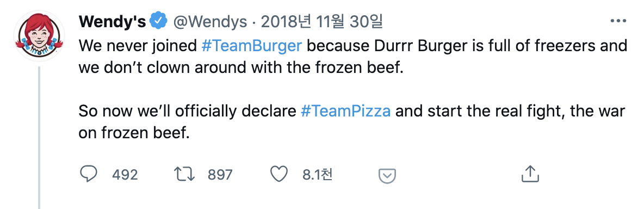Open the @Wendys handle link

210,22
